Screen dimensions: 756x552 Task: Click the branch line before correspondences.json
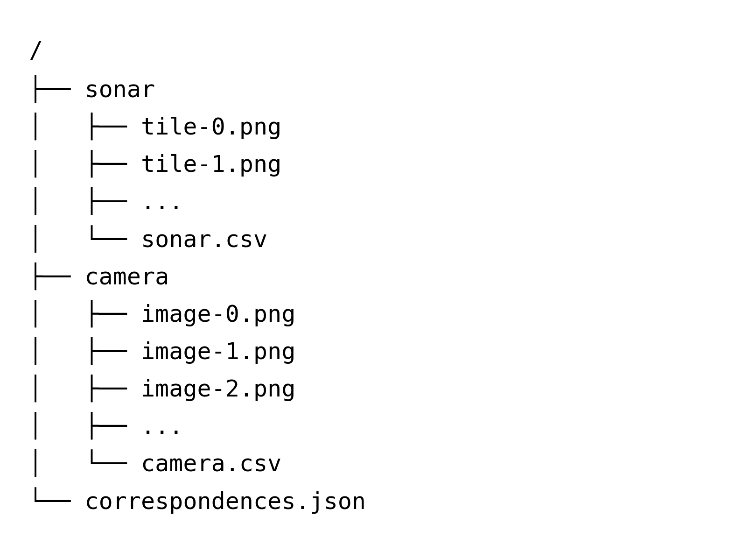52,496
